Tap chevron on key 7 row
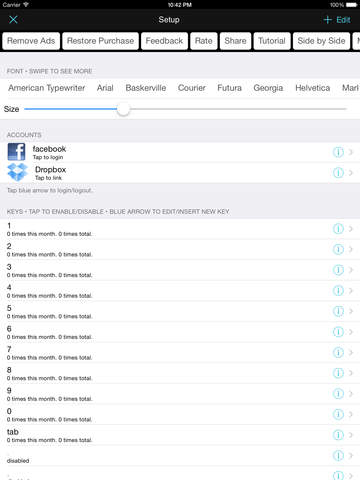The width and height of the screenshot is (360, 480). pyautogui.click(x=351, y=352)
